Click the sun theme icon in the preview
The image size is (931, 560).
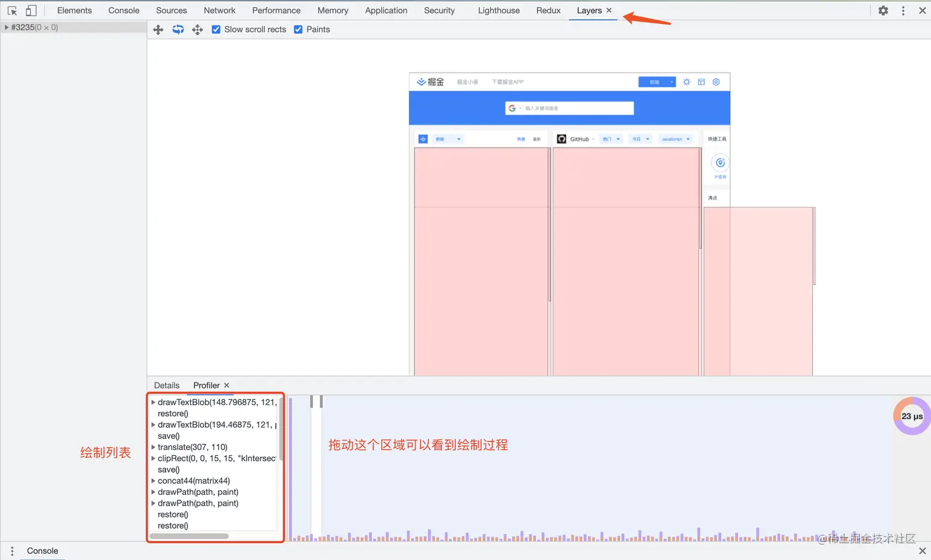(x=687, y=82)
